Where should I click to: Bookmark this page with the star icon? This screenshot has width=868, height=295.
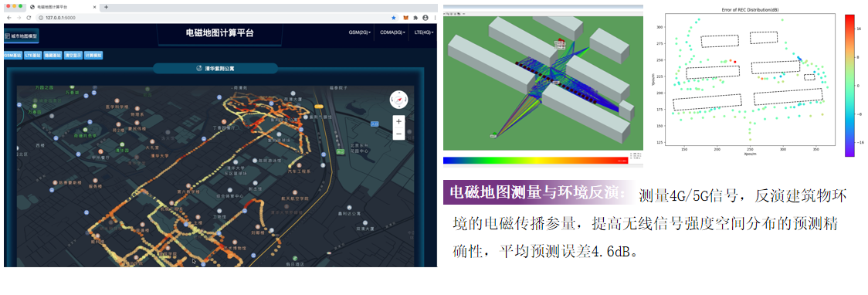pyautogui.click(x=394, y=18)
